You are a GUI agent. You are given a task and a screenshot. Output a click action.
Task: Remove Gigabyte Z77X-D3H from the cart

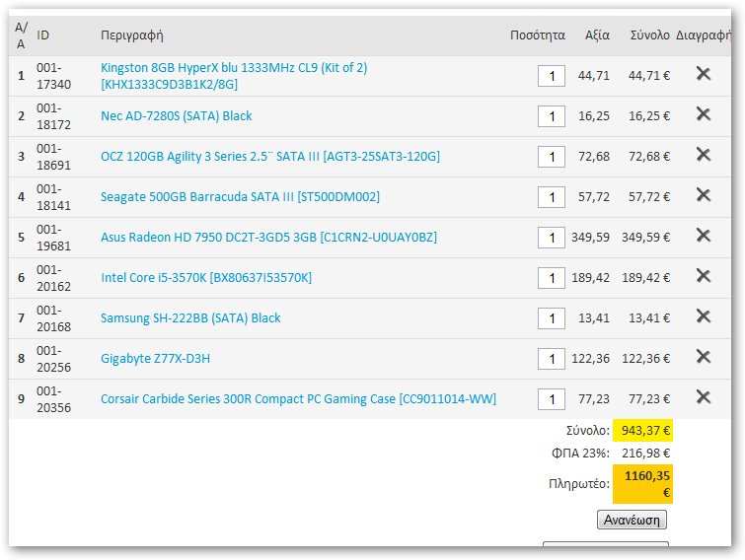coord(704,356)
